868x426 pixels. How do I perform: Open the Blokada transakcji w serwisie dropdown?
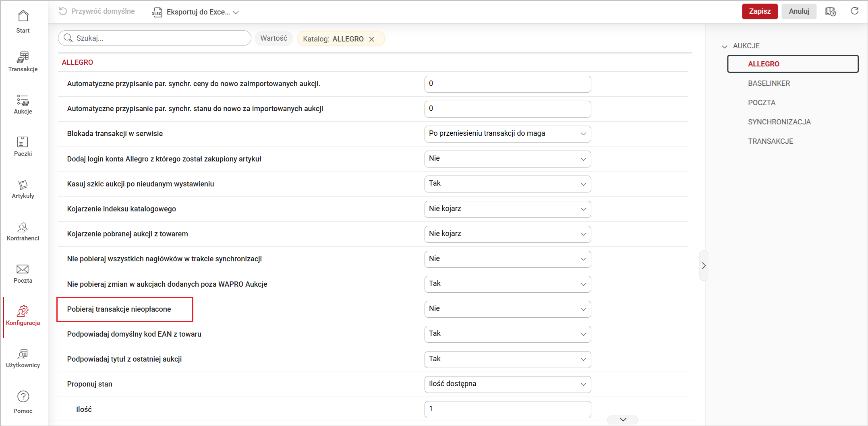click(x=507, y=134)
